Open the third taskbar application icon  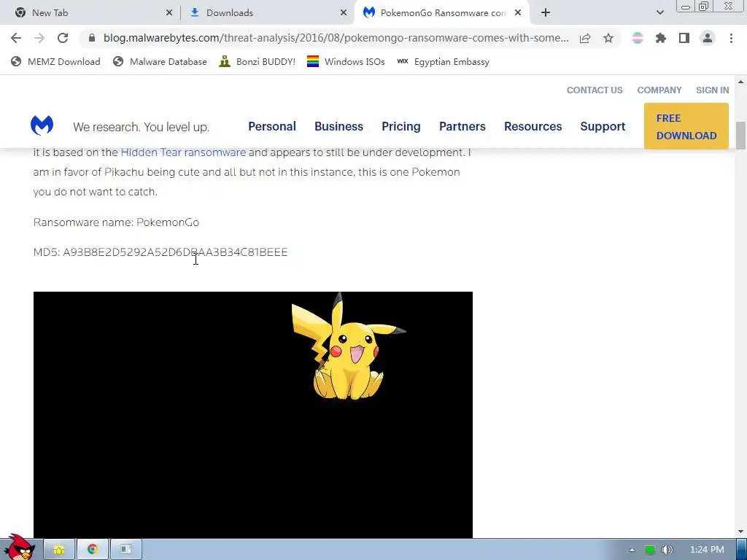pos(125,550)
